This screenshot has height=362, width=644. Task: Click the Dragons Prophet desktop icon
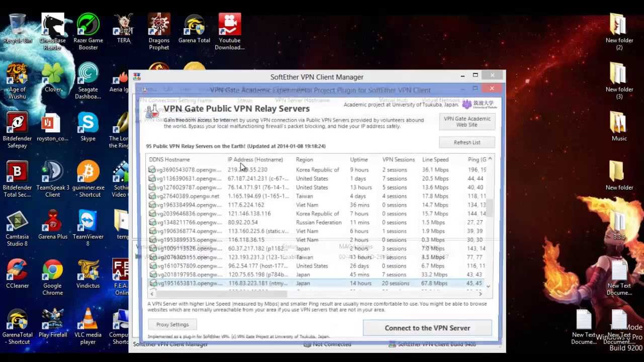[159, 32]
